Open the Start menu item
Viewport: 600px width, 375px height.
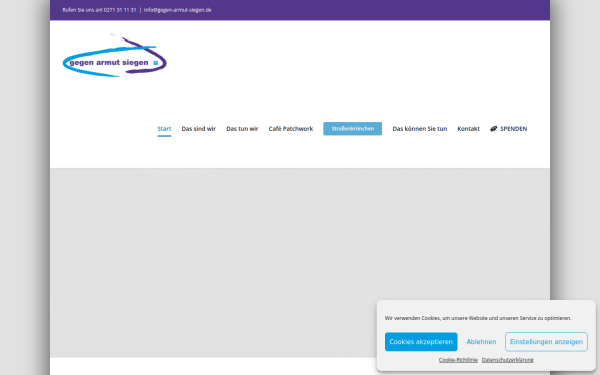[x=164, y=129]
